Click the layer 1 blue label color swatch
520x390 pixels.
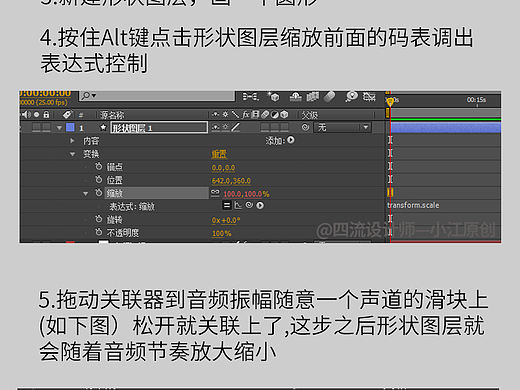tap(70, 127)
